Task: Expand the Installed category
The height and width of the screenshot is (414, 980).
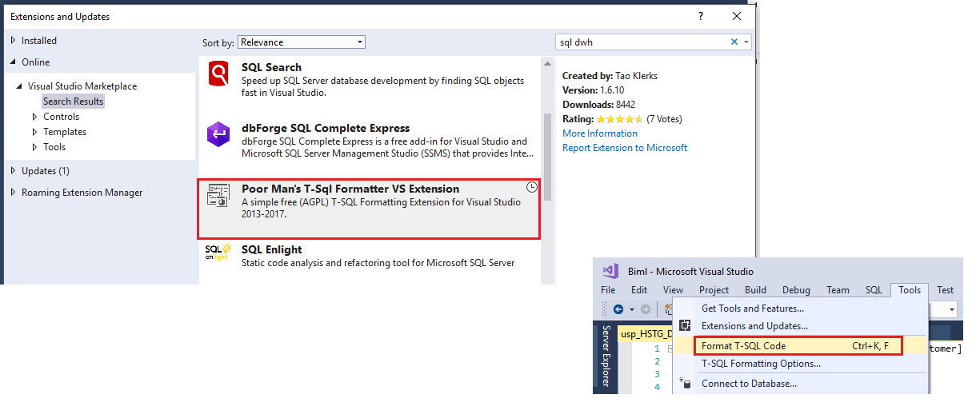Action: point(13,41)
